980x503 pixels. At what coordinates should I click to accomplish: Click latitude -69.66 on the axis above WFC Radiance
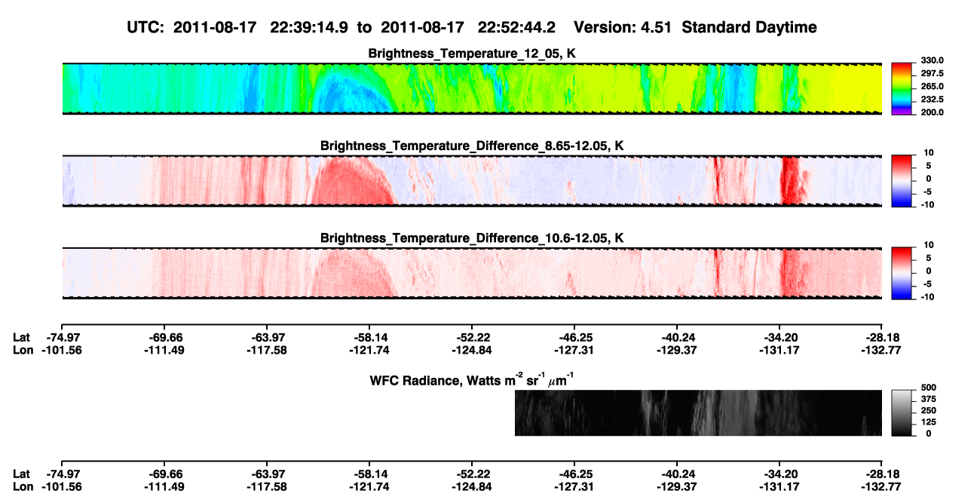tap(165, 338)
